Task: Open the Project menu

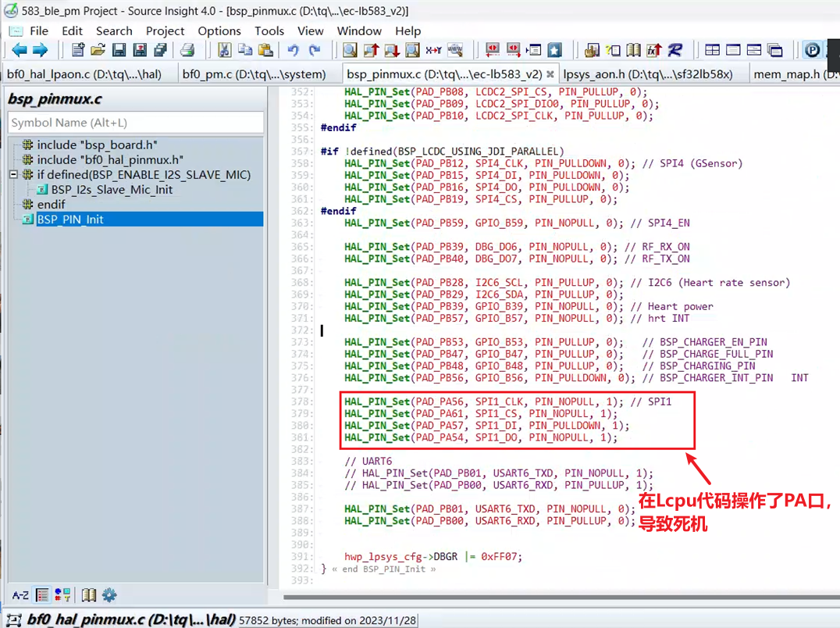Action: click(x=165, y=31)
